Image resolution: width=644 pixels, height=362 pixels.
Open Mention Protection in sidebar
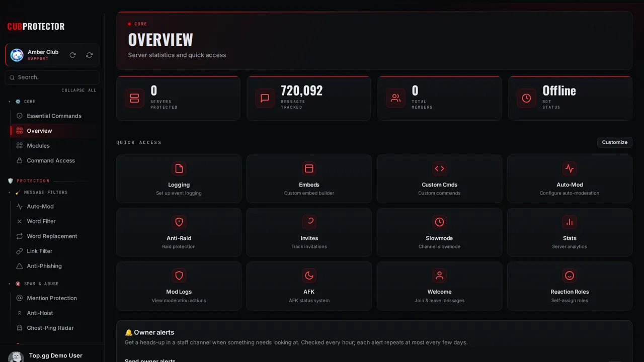tap(54, 298)
